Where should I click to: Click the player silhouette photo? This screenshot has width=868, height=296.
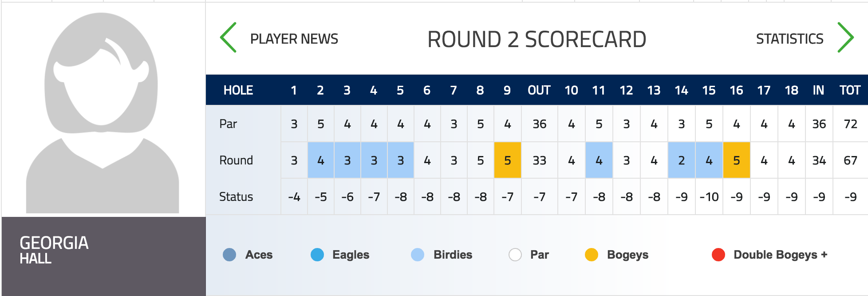click(x=103, y=112)
